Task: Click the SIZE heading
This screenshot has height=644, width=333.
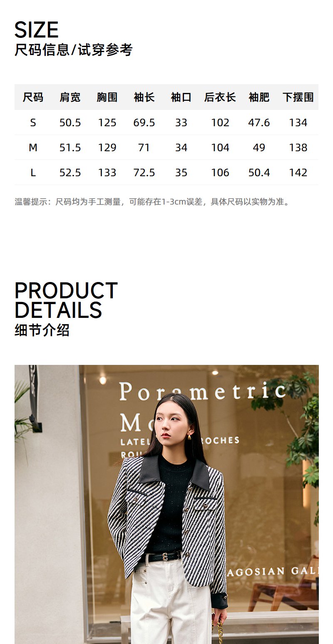Action: [37, 30]
